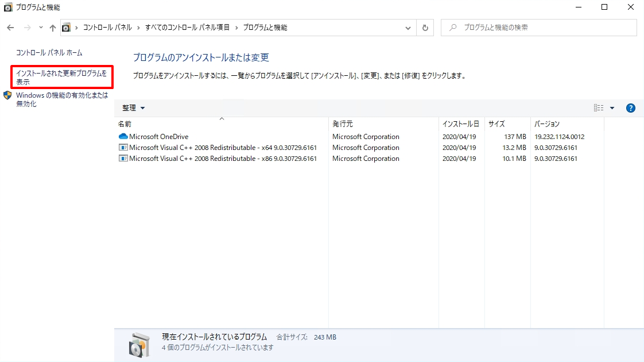This screenshot has width=644, height=362.
Task: Go forward with the right arrow
Action: 27,28
